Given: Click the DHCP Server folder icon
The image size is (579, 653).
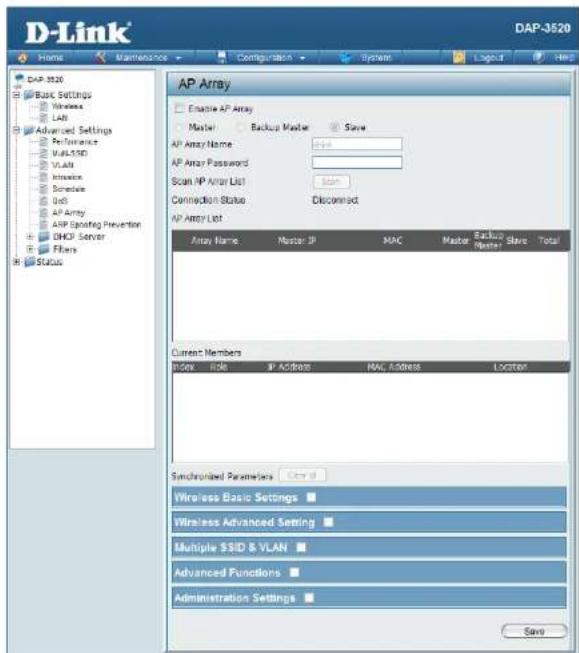Looking at the screenshot, I should pyautogui.click(x=44, y=237).
